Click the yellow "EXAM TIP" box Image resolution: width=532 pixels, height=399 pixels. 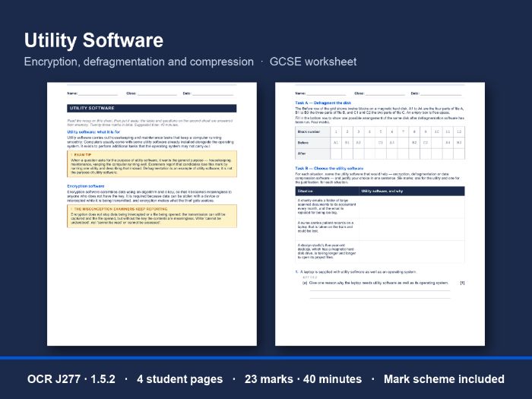point(152,164)
